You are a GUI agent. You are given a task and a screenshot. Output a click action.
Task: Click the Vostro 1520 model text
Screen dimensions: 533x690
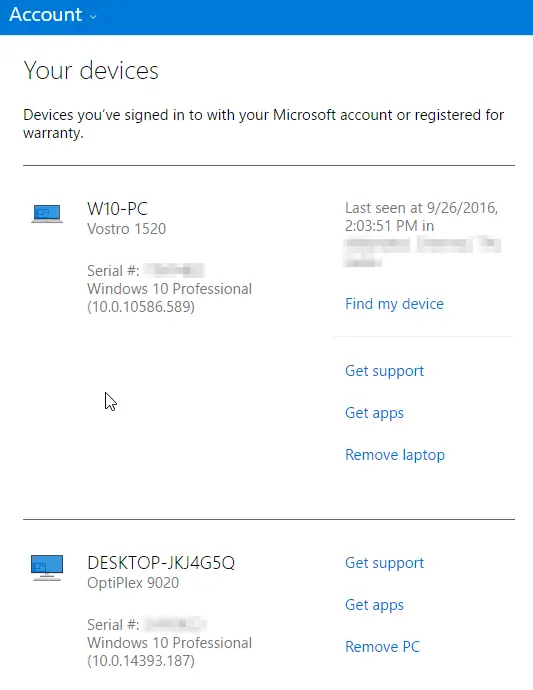126,229
